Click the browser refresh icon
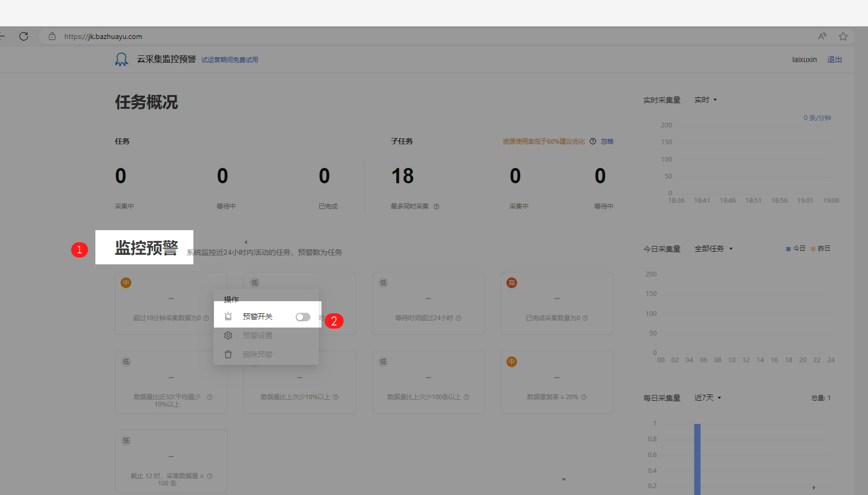This screenshot has height=495, width=868. pyautogui.click(x=24, y=36)
